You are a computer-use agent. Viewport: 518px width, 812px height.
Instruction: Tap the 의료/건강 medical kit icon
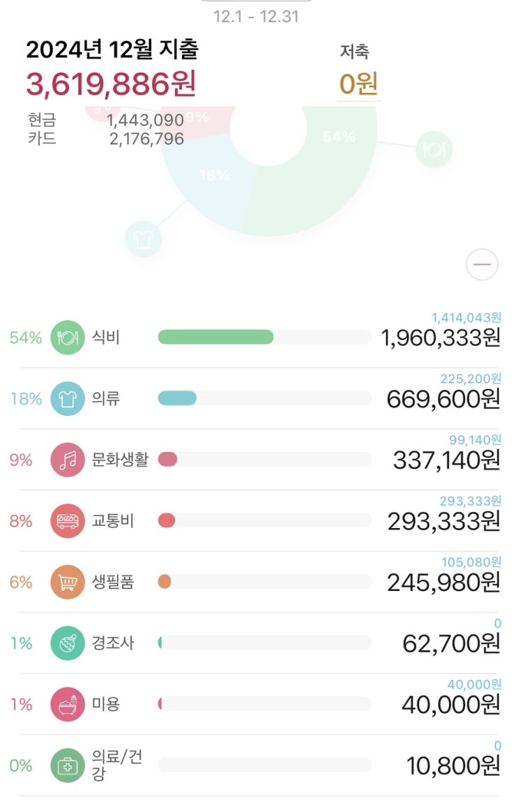(x=68, y=765)
